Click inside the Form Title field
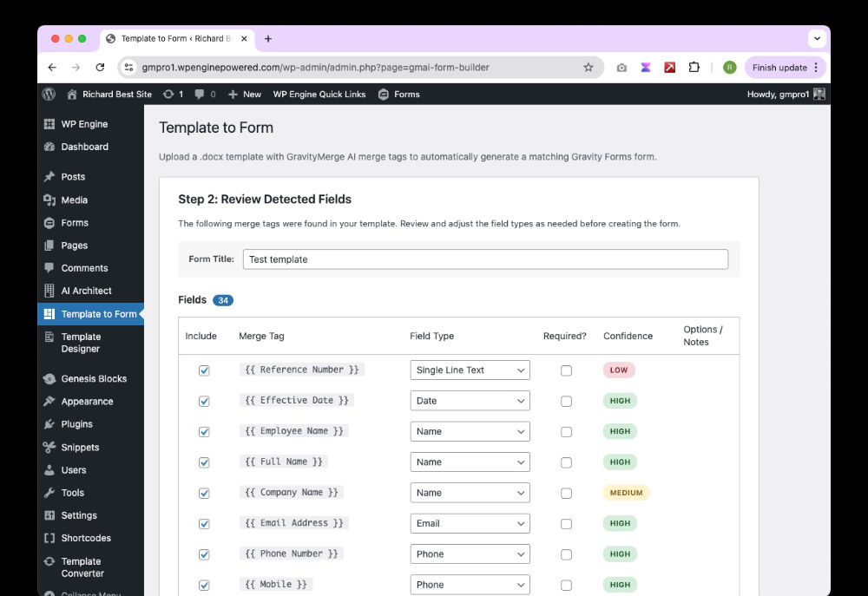This screenshot has width=868, height=596. (x=486, y=259)
